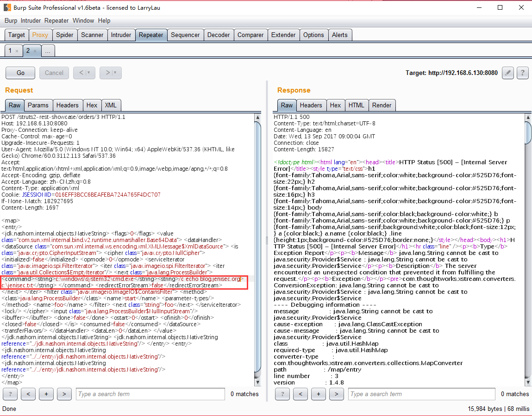Switch to the Decoder tab
This screenshot has width=532, height=416.
[x=219, y=35]
